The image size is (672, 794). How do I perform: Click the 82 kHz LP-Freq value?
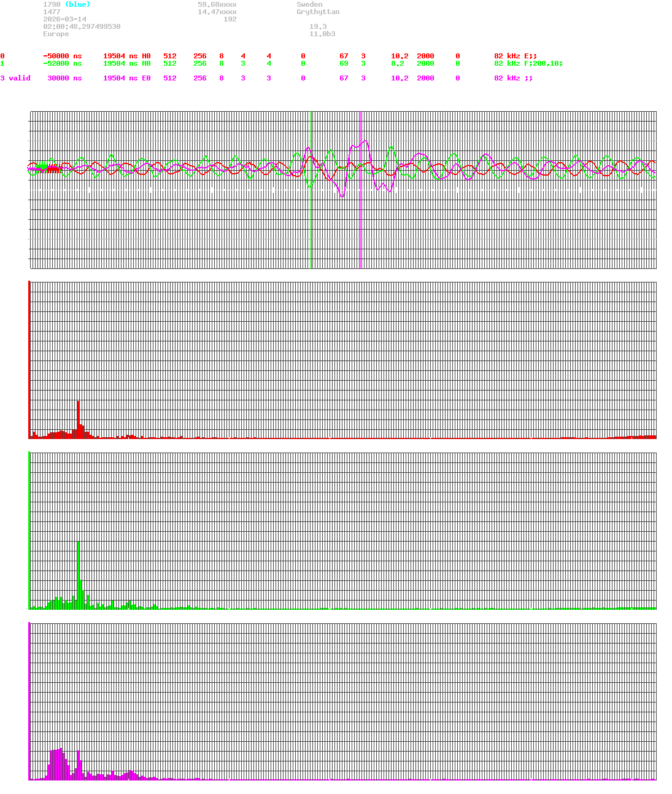pos(506,56)
